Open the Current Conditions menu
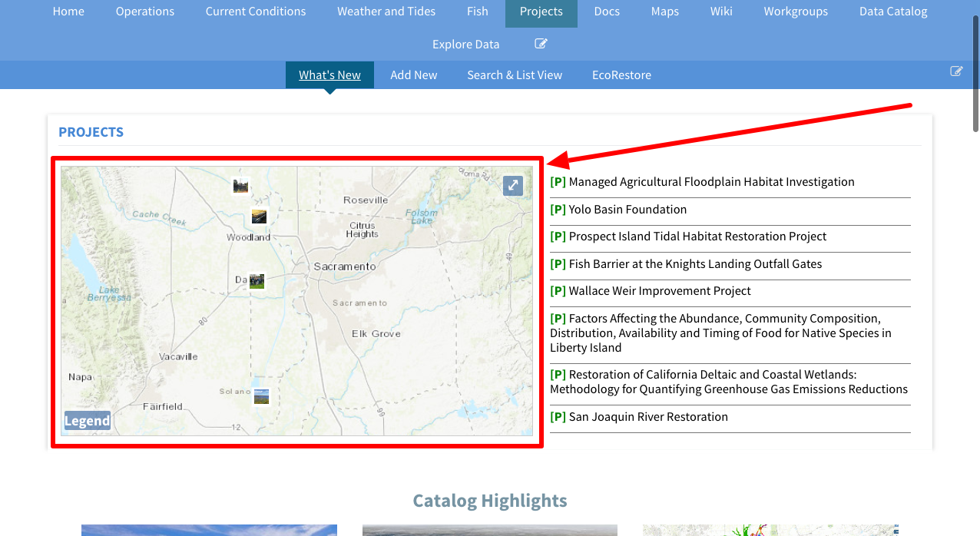 click(x=255, y=12)
